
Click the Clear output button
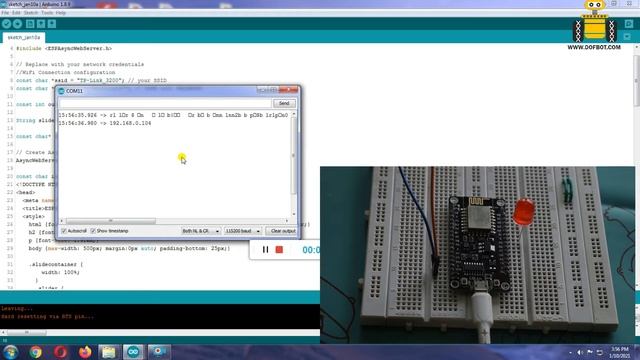pyautogui.click(x=282, y=231)
